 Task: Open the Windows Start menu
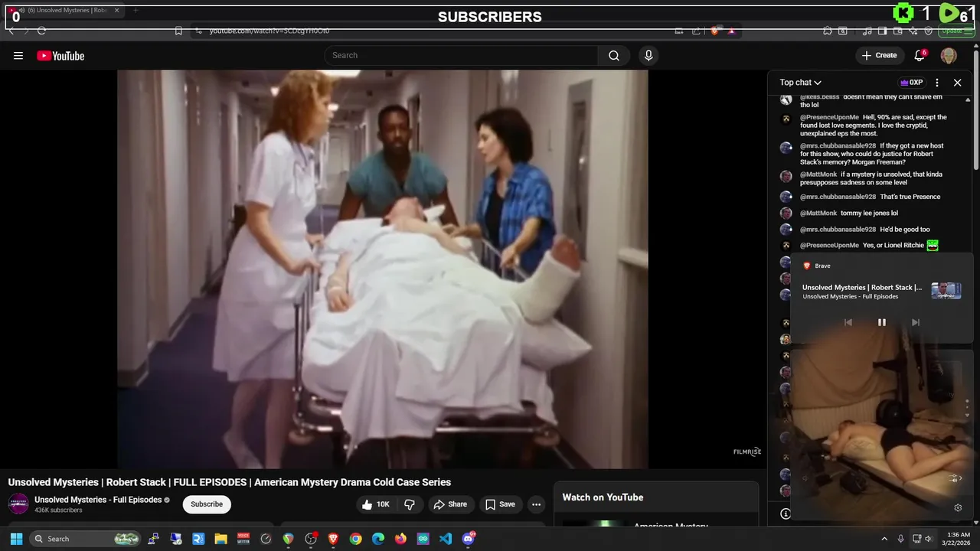coord(16,539)
